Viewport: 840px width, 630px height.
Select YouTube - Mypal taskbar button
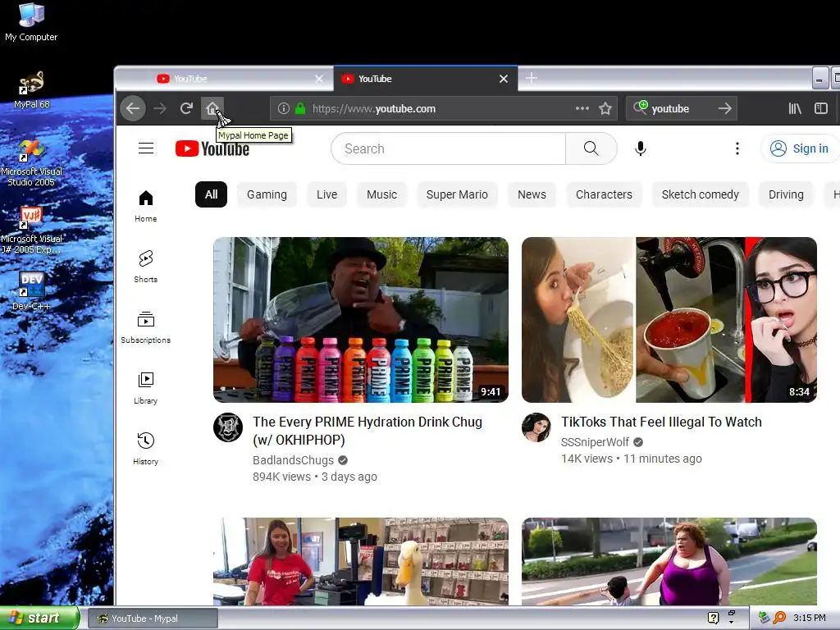click(x=153, y=619)
